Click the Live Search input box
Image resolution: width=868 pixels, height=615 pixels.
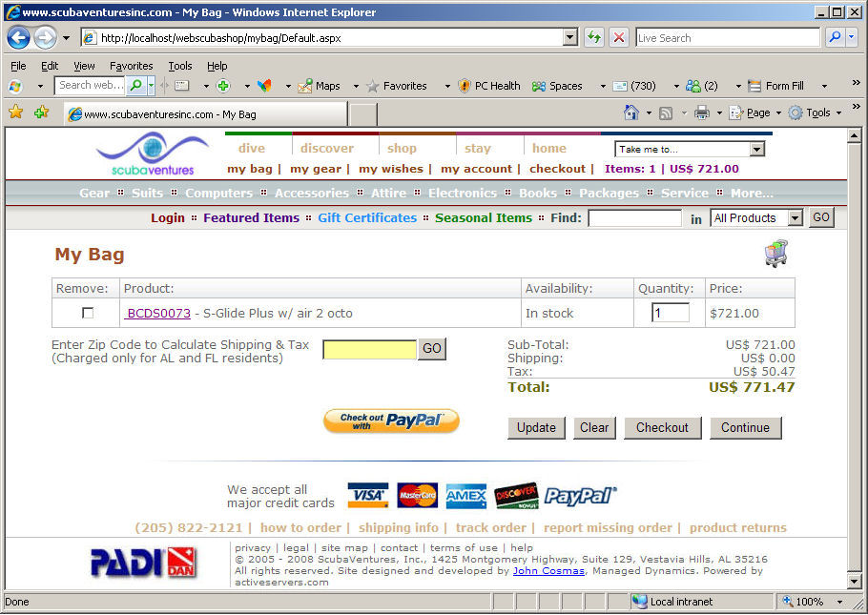tap(728, 37)
